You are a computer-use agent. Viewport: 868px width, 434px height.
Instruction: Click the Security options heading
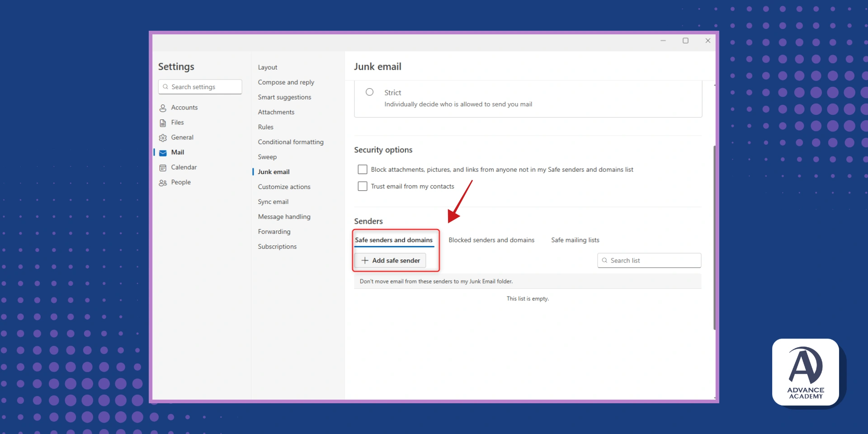383,150
